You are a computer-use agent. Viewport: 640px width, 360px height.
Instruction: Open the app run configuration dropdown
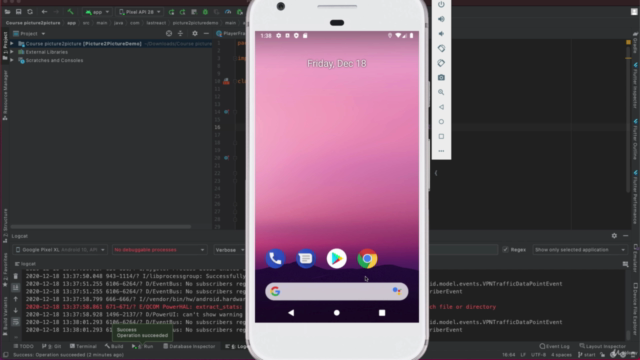(97, 12)
